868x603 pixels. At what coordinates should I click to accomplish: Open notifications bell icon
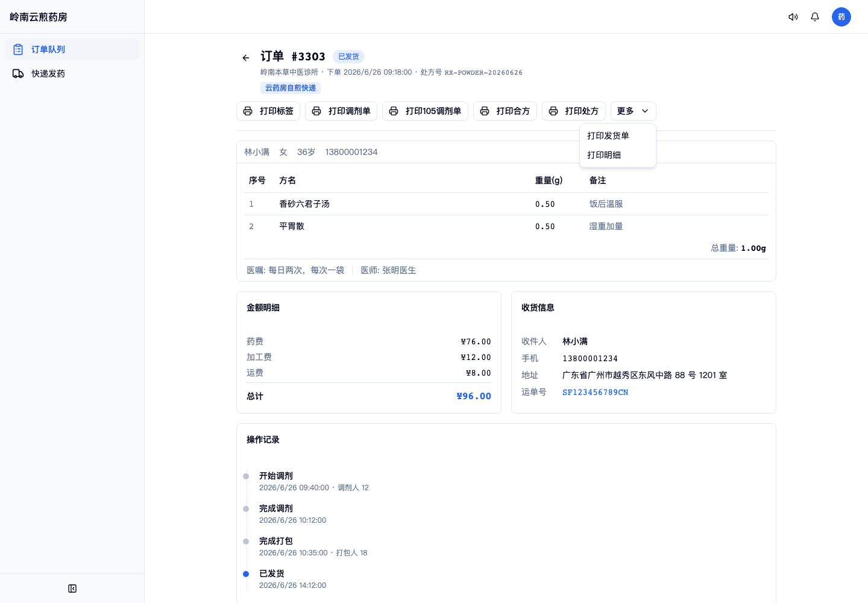(x=815, y=17)
